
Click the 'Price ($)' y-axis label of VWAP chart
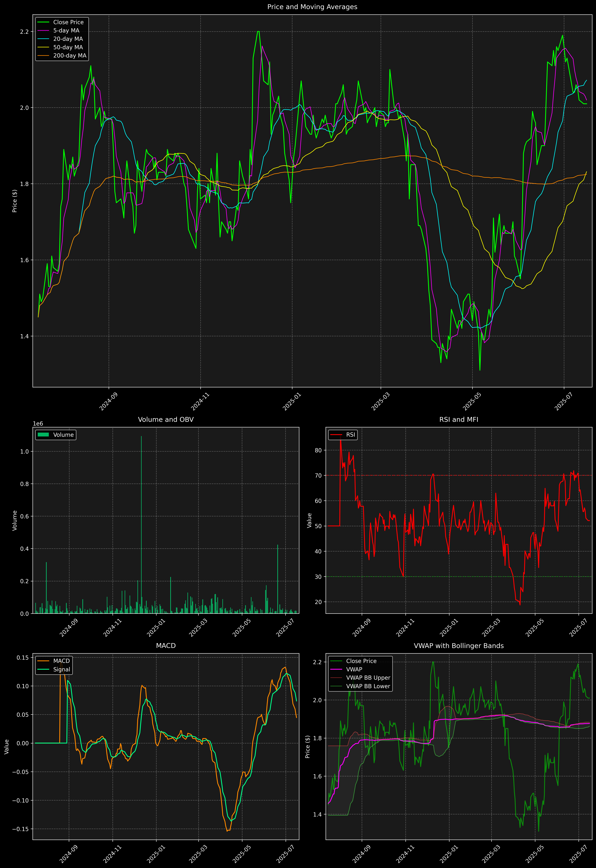coord(308,747)
